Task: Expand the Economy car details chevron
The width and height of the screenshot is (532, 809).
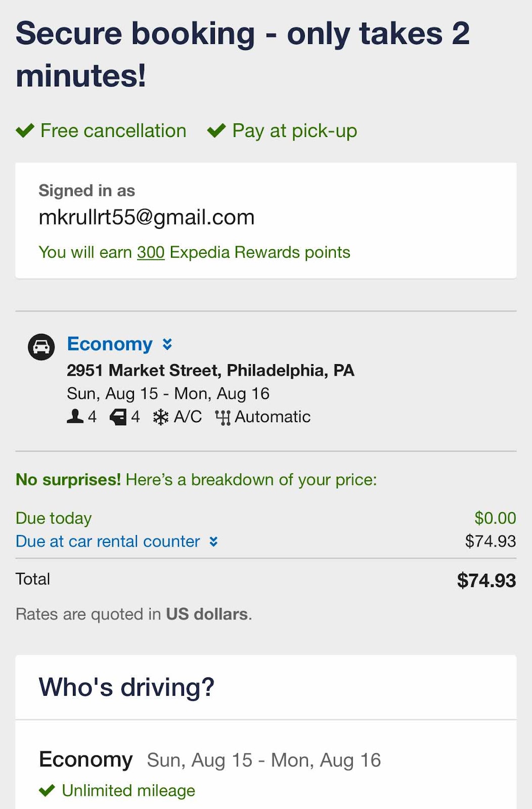Action: coord(167,344)
